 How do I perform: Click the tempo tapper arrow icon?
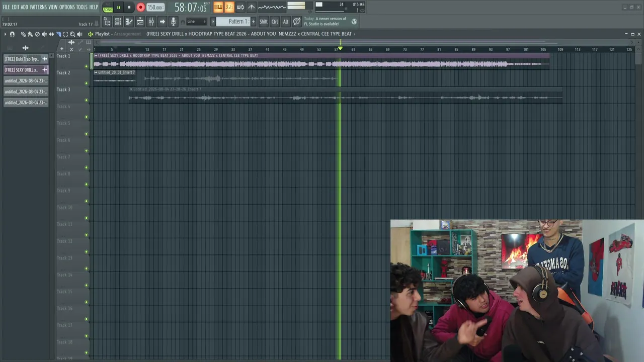click(x=162, y=22)
